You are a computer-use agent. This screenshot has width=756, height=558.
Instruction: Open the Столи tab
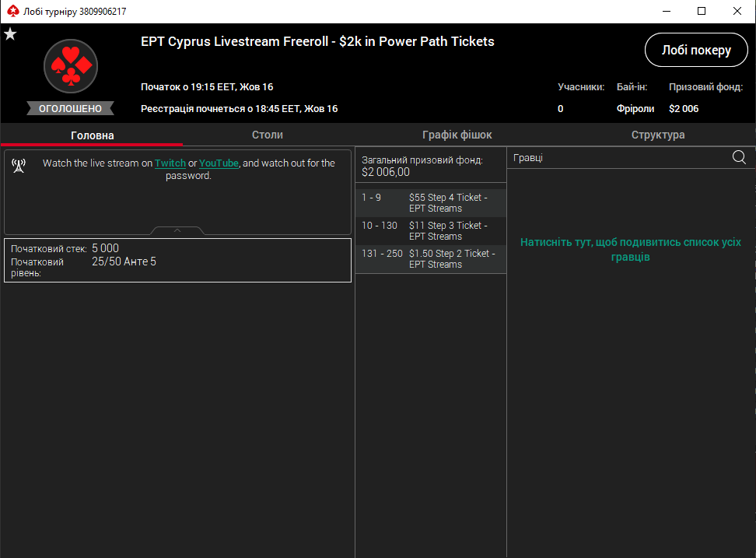(x=268, y=135)
